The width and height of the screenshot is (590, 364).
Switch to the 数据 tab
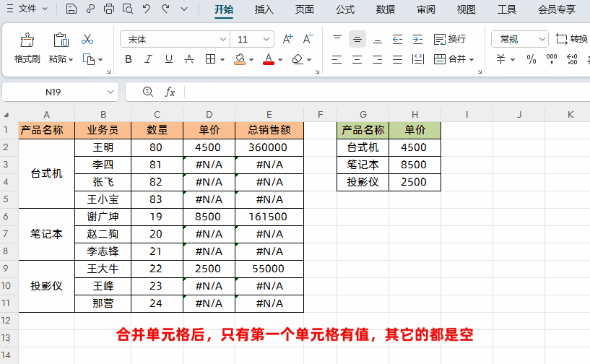coord(386,9)
